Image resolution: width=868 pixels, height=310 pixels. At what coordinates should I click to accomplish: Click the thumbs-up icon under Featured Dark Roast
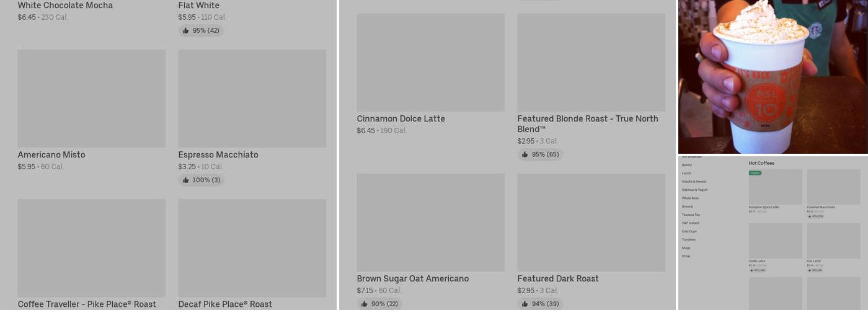coord(525,304)
